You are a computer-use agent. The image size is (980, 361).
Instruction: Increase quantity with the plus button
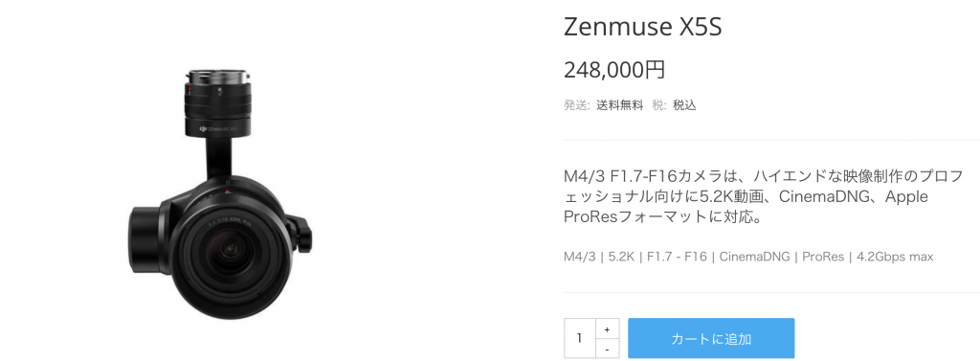pyautogui.click(x=607, y=328)
